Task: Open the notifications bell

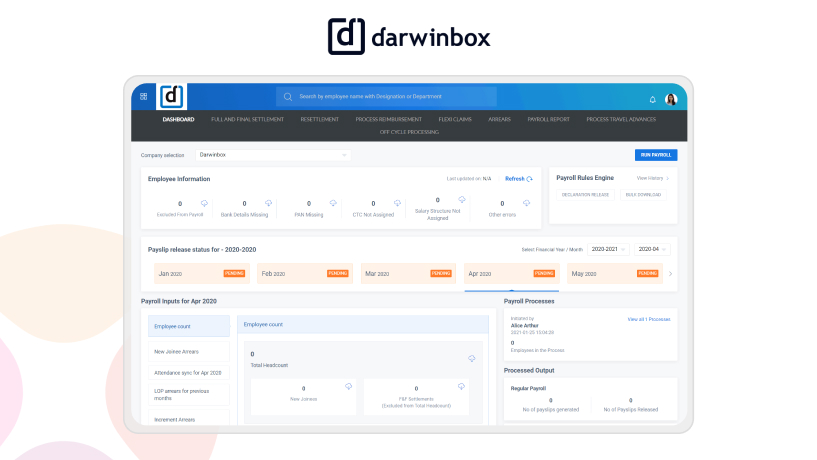Action: click(x=652, y=100)
